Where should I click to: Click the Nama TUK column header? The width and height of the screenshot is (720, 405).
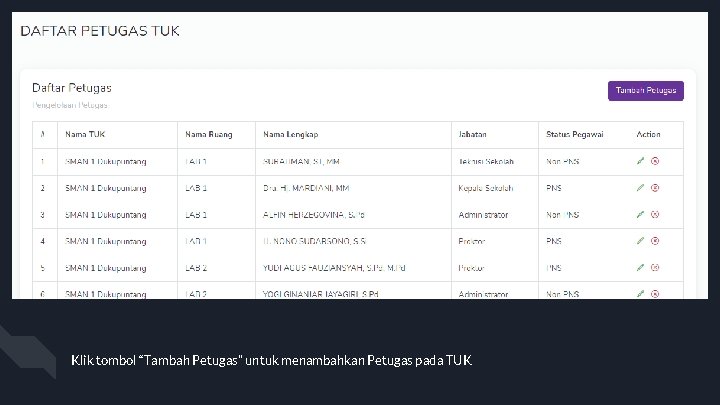point(85,135)
